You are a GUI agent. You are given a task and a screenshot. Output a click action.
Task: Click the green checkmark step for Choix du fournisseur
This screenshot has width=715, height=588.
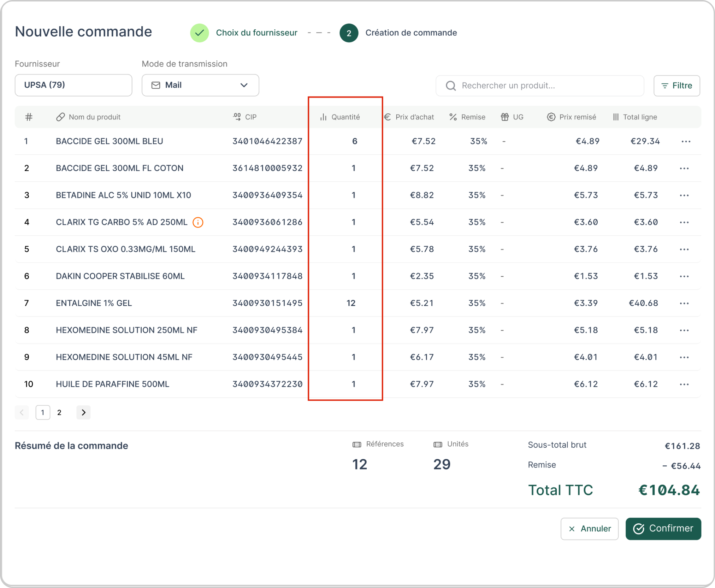click(x=200, y=33)
